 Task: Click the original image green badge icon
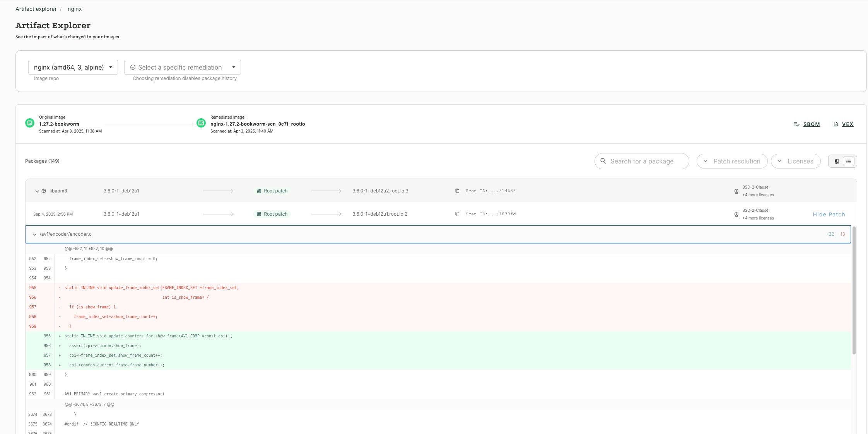coord(30,123)
